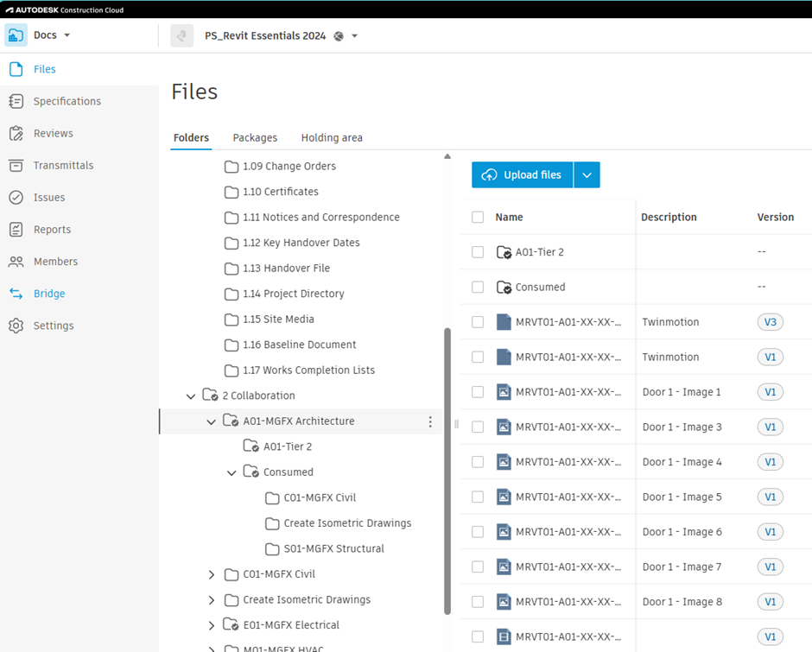Open the Docs product dropdown arrow
Image resolution: width=812 pixels, height=652 pixels.
click(x=67, y=35)
